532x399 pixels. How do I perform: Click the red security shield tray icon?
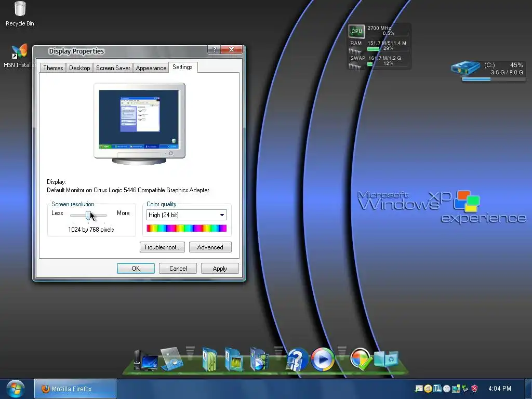(474, 389)
